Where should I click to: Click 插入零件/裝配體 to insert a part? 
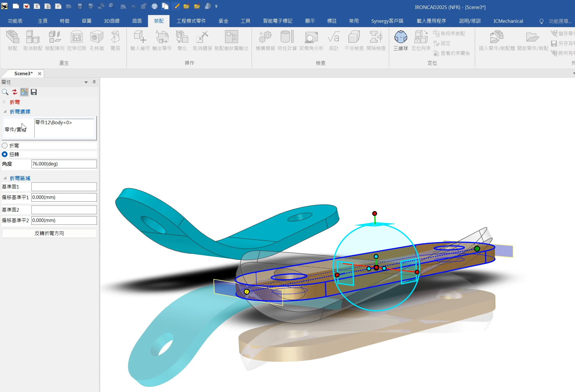[497, 40]
